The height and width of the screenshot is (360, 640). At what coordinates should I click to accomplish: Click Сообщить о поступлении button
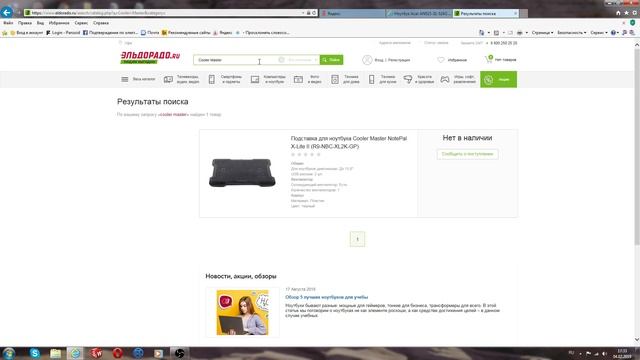point(467,154)
